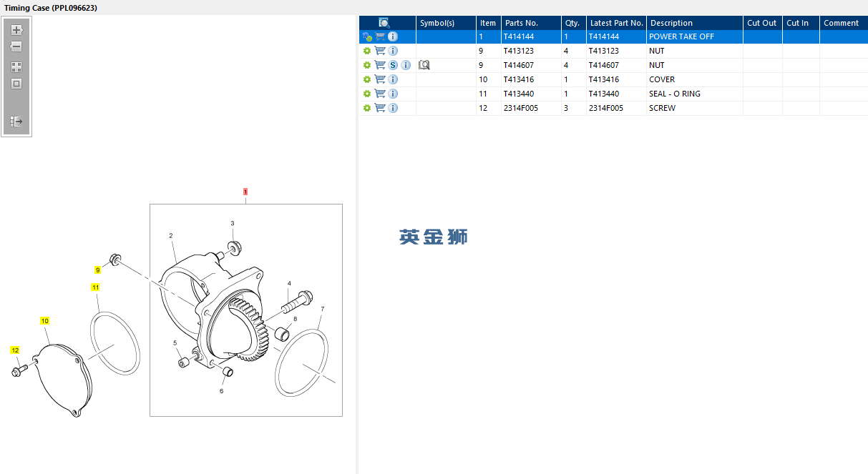Click the Comment column header
This screenshot has width=868, height=474.
pyautogui.click(x=844, y=23)
